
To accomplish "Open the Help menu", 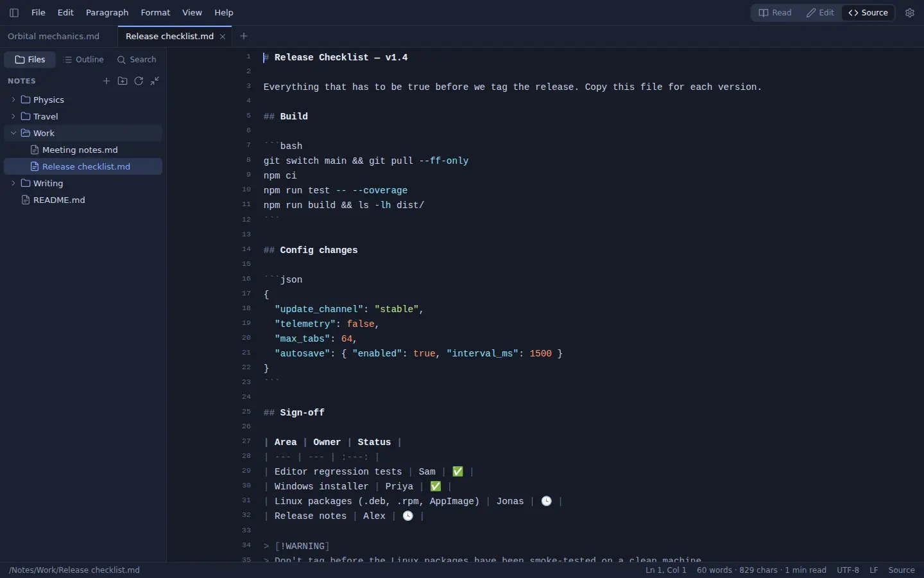I will pyautogui.click(x=224, y=12).
